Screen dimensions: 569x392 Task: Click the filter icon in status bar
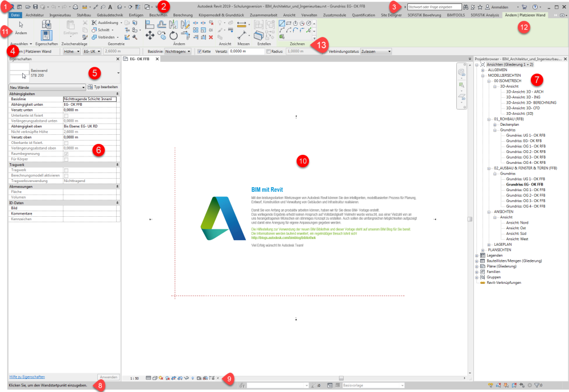[538, 385]
